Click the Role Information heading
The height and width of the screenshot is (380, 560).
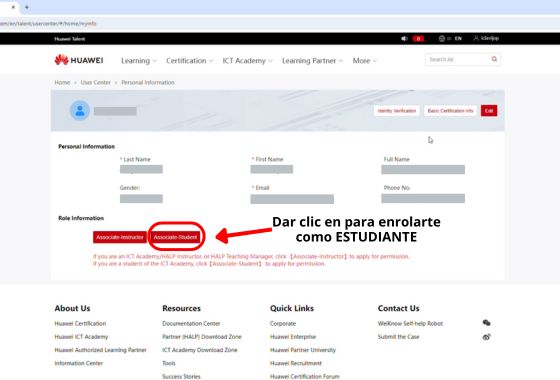pyautogui.click(x=81, y=218)
